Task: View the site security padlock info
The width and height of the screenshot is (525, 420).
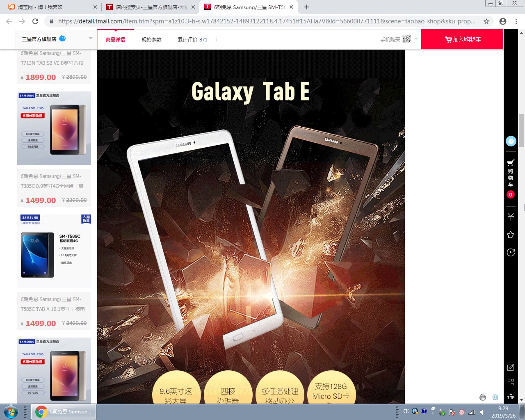Action: [52, 21]
